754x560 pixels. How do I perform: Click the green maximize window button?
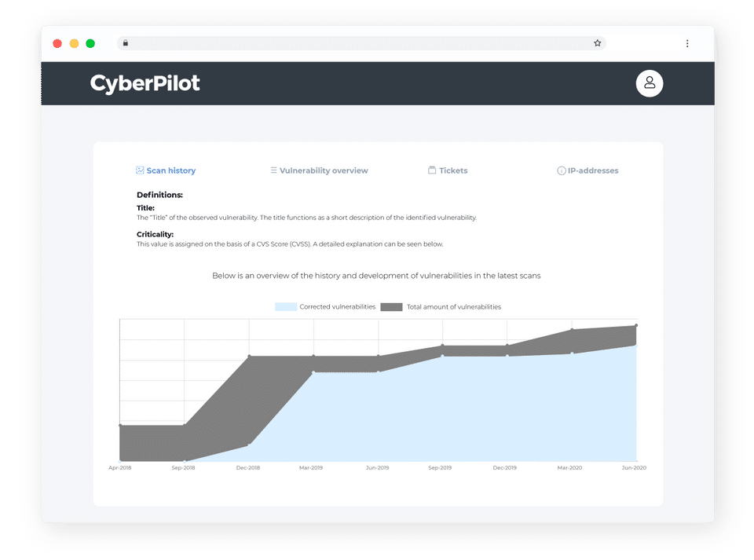pos(90,43)
